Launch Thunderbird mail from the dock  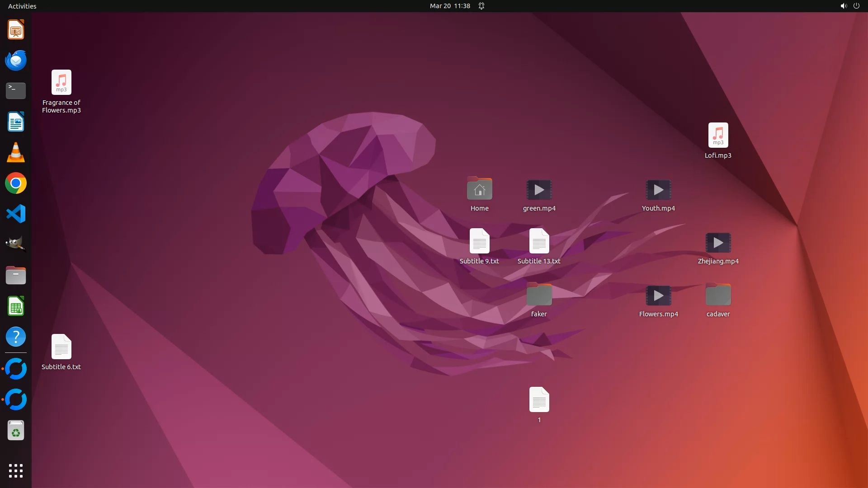click(16, 61)
